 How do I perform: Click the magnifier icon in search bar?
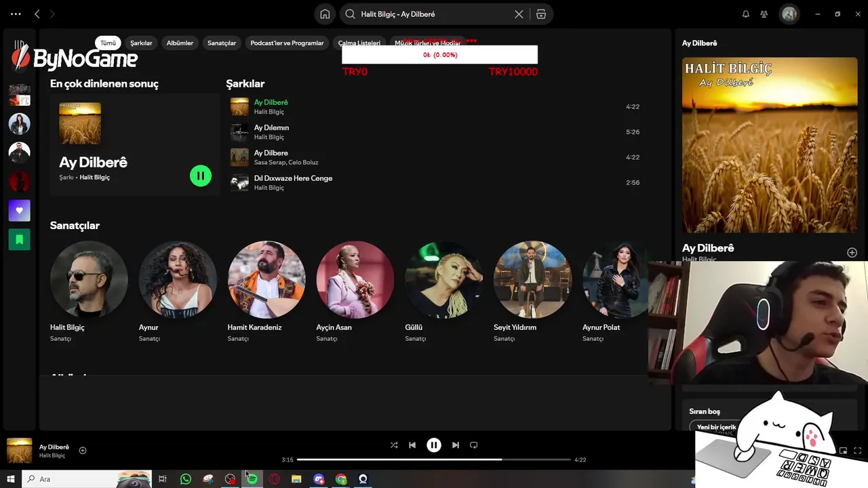pyautogui.click(x=350, y=14)
